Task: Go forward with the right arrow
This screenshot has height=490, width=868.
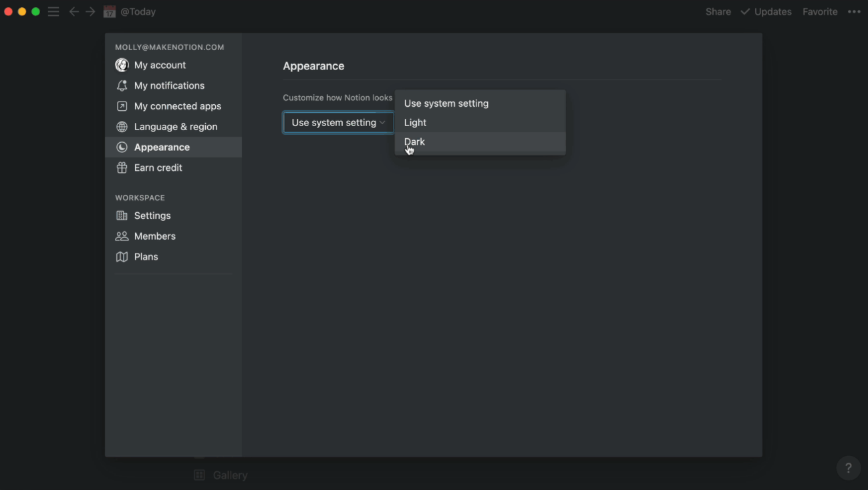Action: [x=90, y=12]
